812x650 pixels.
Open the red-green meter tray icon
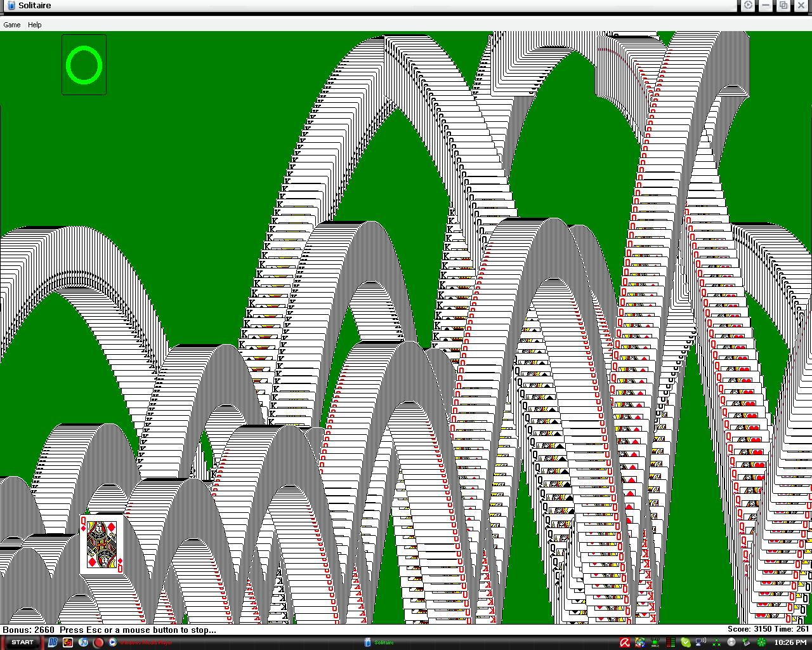point(671,642)
